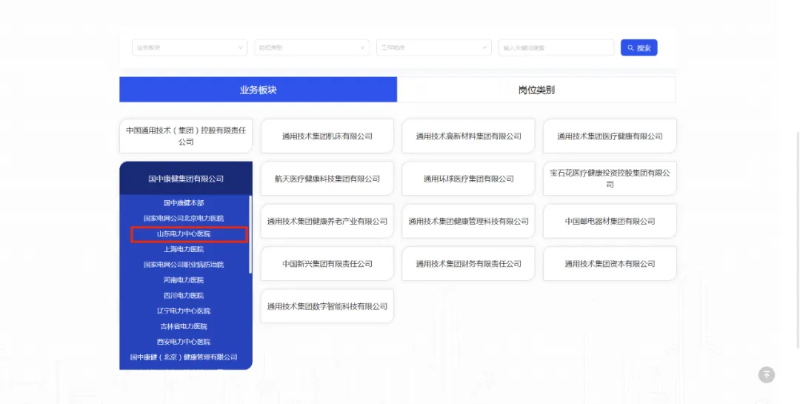Screen dimensions: 800x404
Task: Open 中国邮电器材集团有限公司 card
Action: point(609,221)
